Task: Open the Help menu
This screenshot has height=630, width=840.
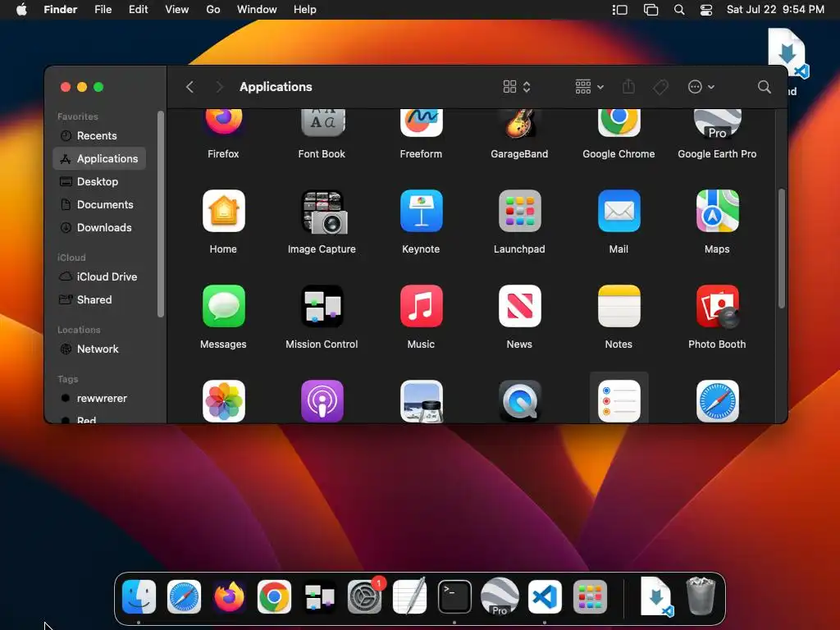Action: pyautogui.click(x=305, y=10)
